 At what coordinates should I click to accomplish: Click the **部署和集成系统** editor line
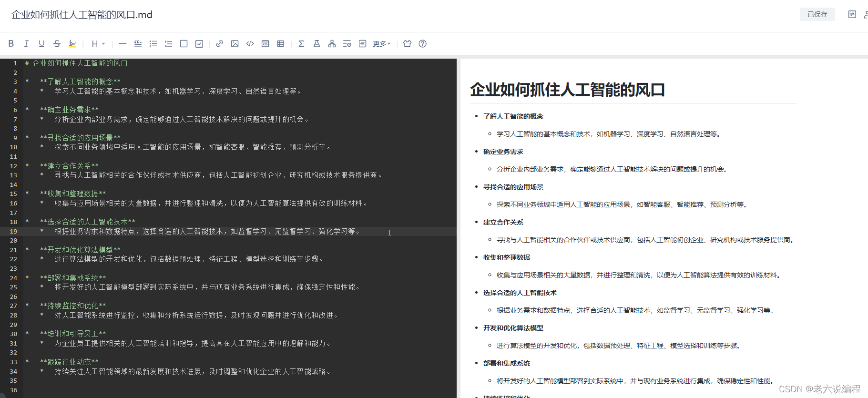(73, 278)
